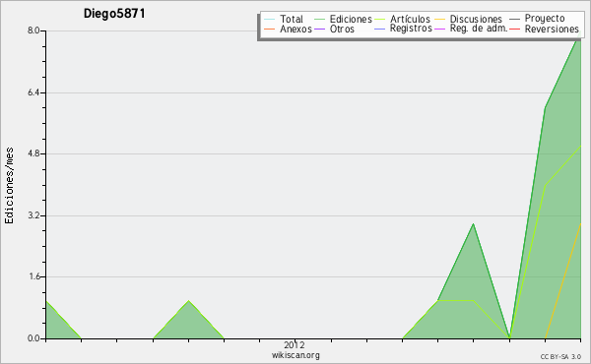Viewport: 591px width, 364px height.
Task: Click the 3.2 y-axis label
Action: [x=33, y=215]
